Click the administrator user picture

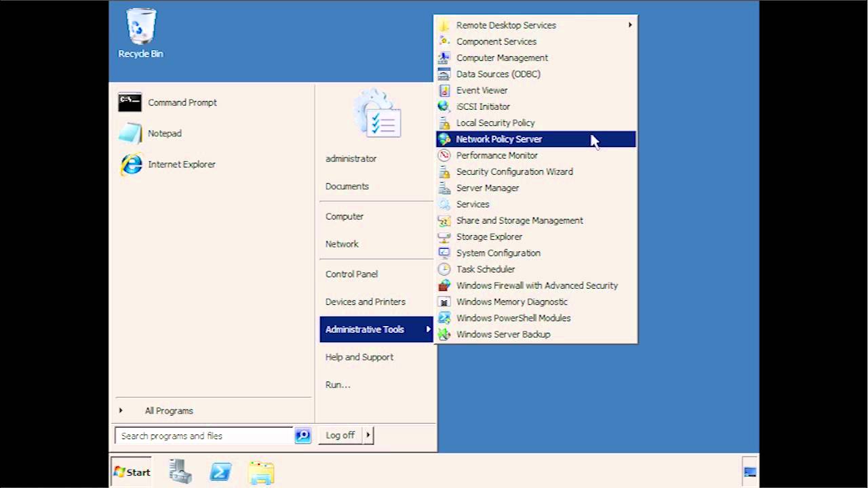(377, 114)
